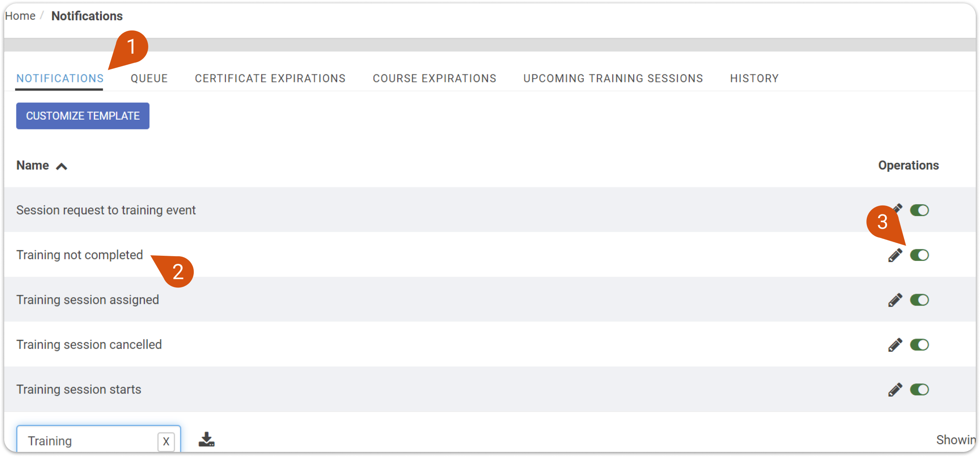Image resolution: width=980 pixels, height=457 pixels.
Task: Turn off Training session cancelled toggle
Action: tap(919, 345)
